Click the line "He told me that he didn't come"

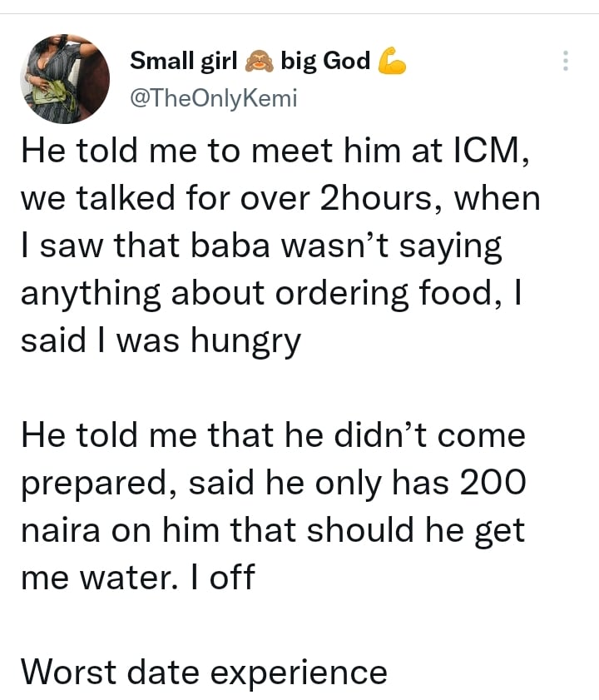(x=273, y=435)
